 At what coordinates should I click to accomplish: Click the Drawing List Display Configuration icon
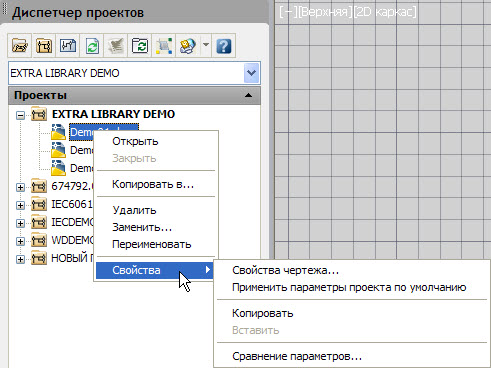pos(164,46)
